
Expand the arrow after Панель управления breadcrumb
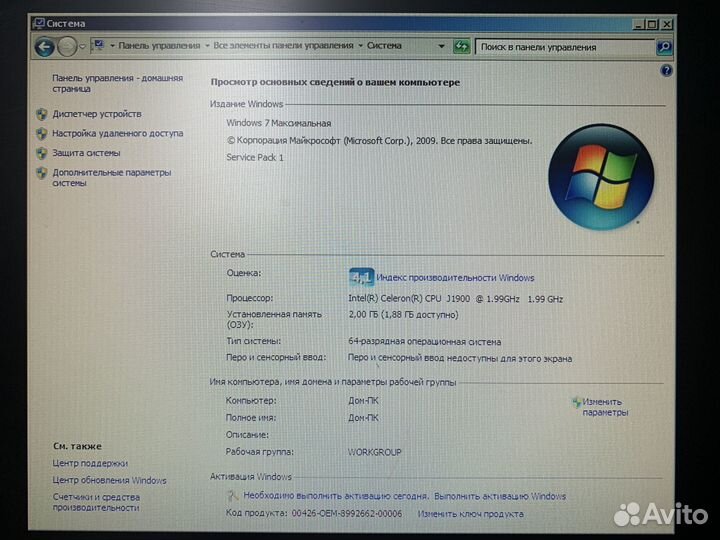[x=208, y=46]
